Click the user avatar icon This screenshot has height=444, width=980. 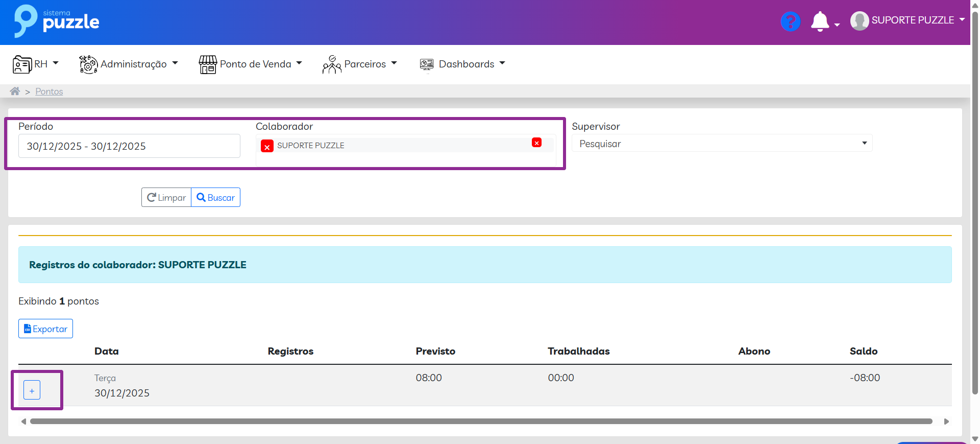860,21
